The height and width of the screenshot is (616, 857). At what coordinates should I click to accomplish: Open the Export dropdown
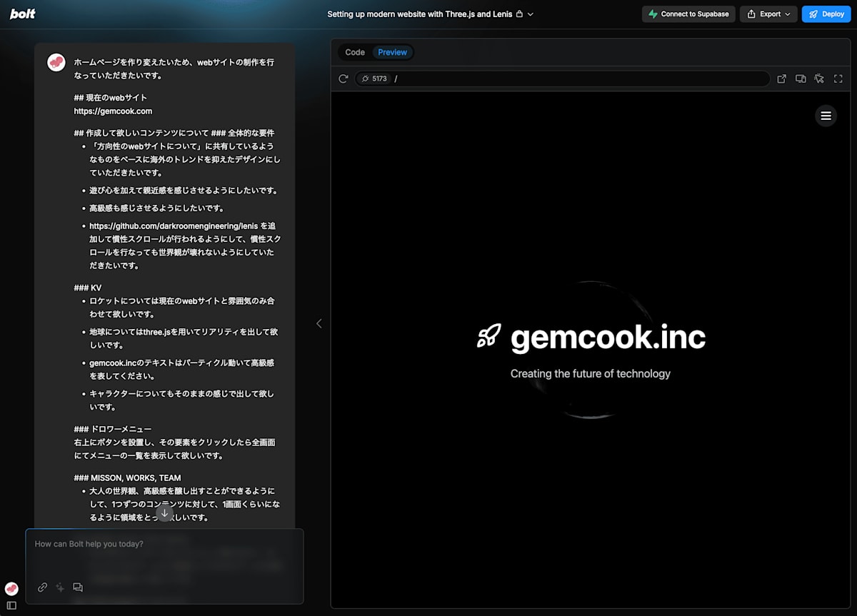coord(768,14)
